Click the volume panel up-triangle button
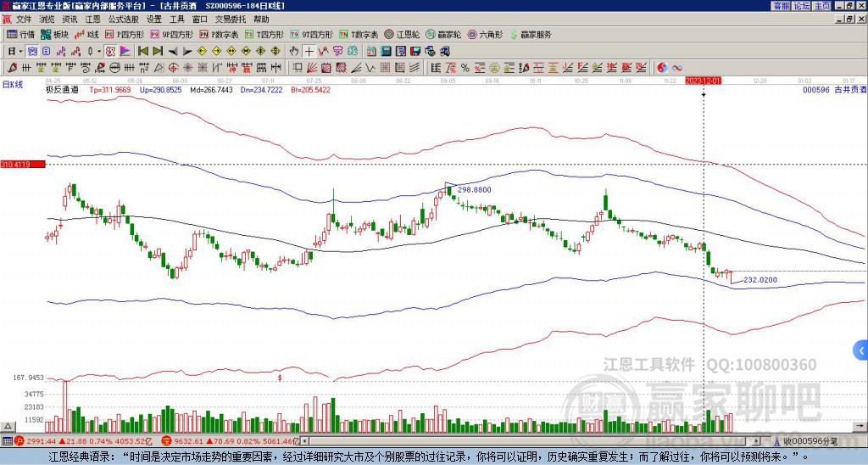This screenshot has width=868, height=465. [x=8, y=426]
